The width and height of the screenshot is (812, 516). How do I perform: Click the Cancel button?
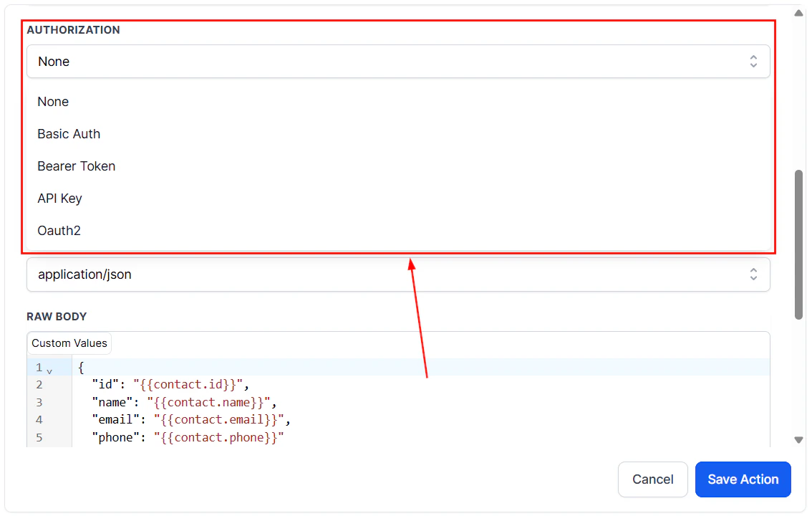point(652,479)
